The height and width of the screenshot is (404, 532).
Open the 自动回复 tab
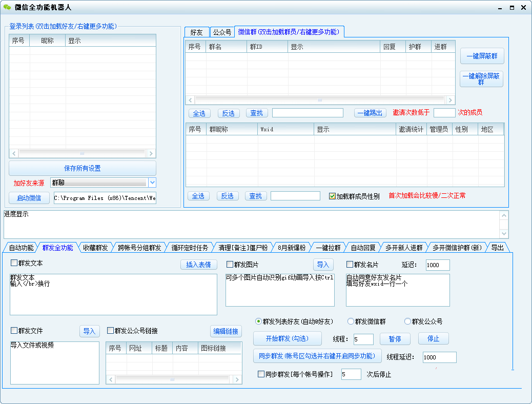point(363,248)
